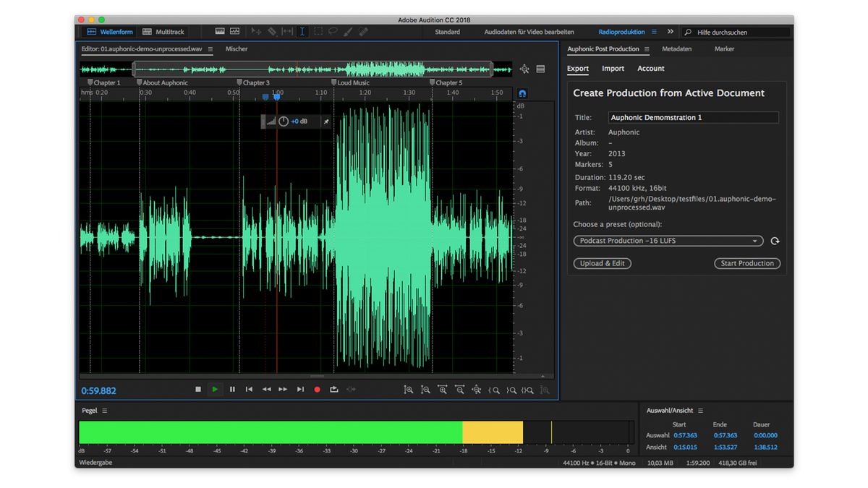
Task: Select the Lasso Selection tool
Action: click(x=333, y=32)
